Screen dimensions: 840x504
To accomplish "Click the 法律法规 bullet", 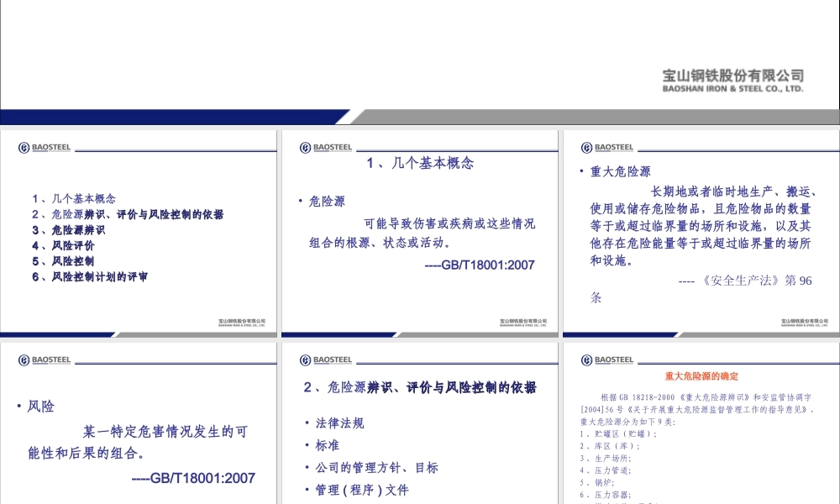I will (339, 423).
